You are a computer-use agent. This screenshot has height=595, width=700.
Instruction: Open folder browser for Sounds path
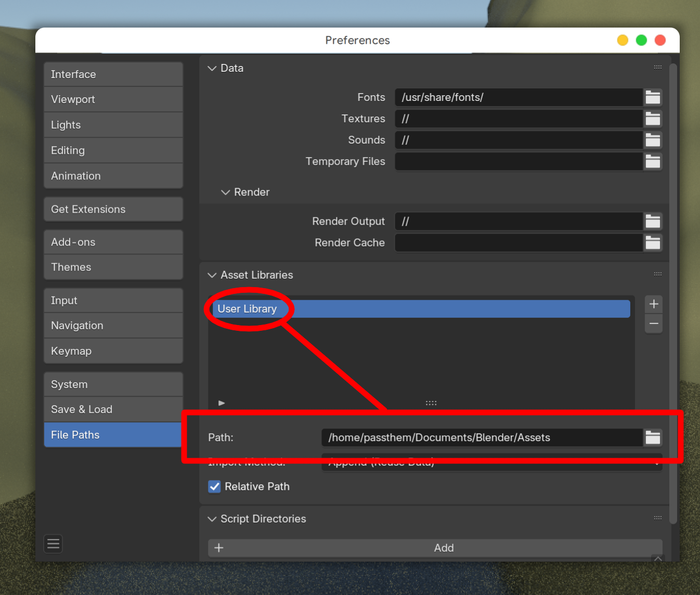coord(653,140)
